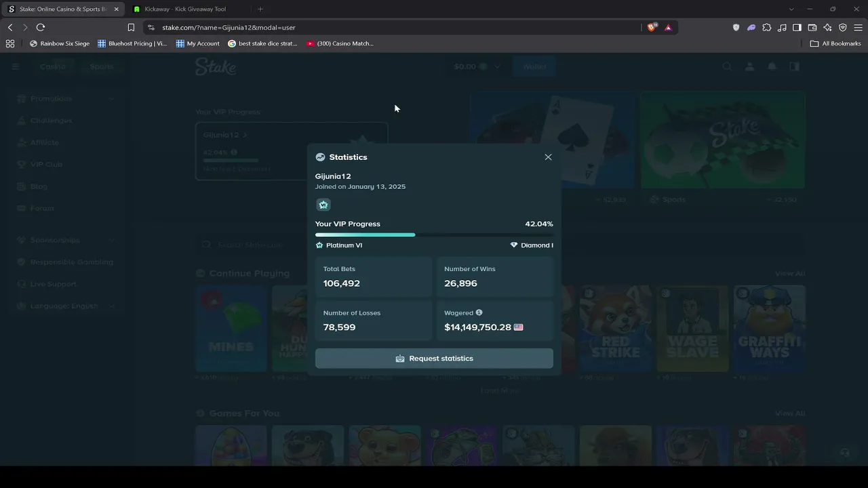This screenshot has height=488, width=868.
Task: Expand the Sponsorships sidebar section
Action: (66, 240)
